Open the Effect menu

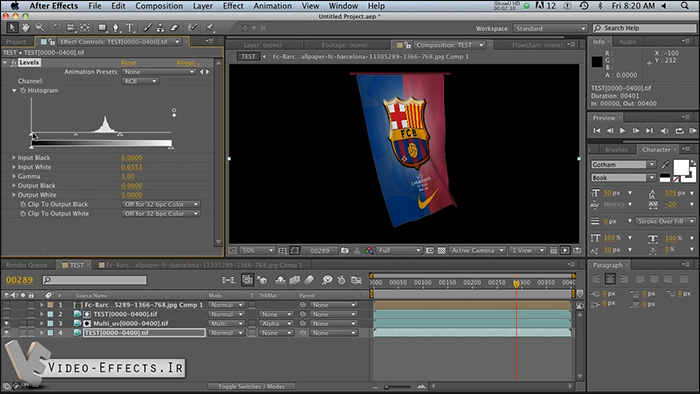233,6
